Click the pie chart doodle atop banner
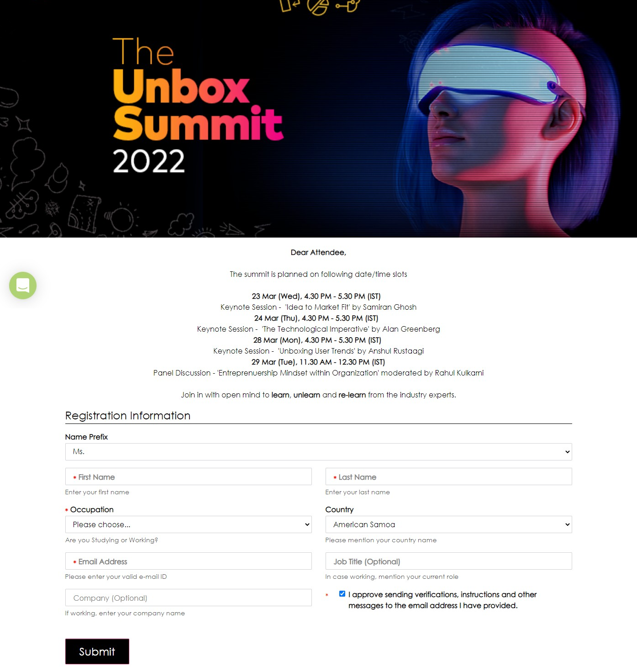 317,6
